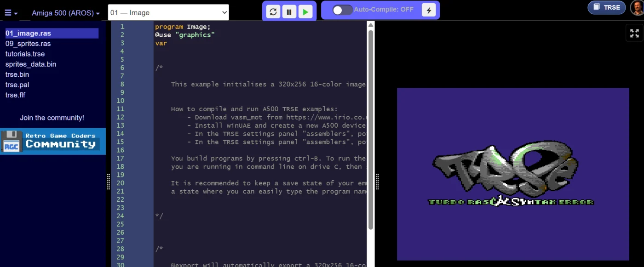Click the "How to compile and run A500" comment line
644x267 pixels.
click(x=254, y=109)
